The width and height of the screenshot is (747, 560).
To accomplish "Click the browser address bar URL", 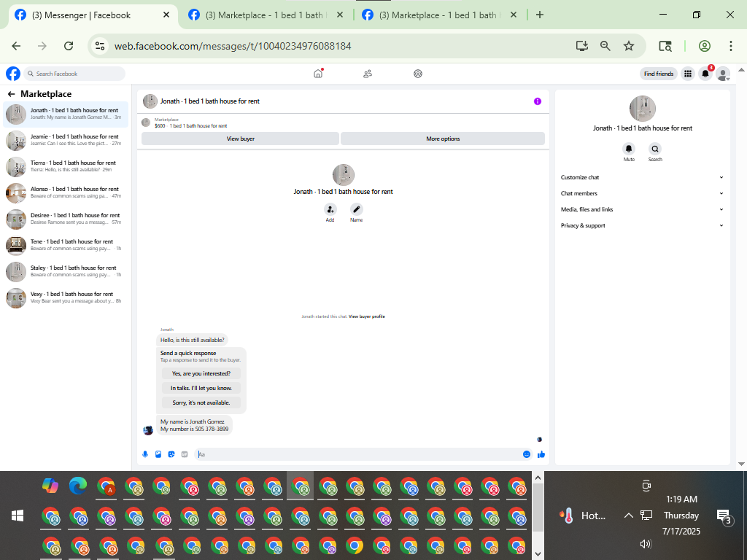I will (x=233, y=46).
